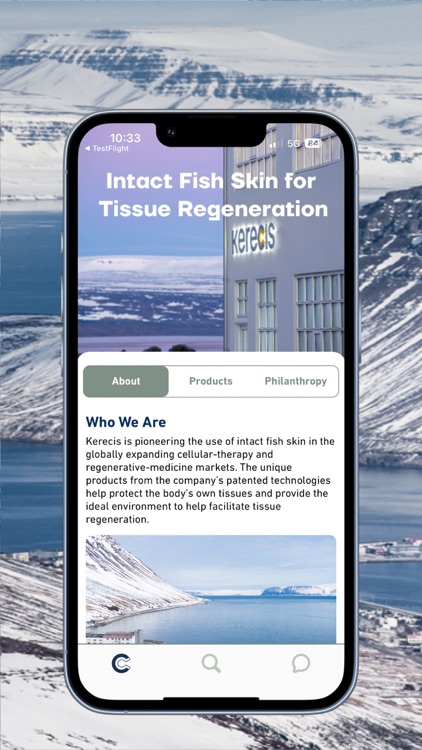Viewport: 422px width, 750px height.
Task: Tap the cellular signal bars icon
Action: [275, 143]
